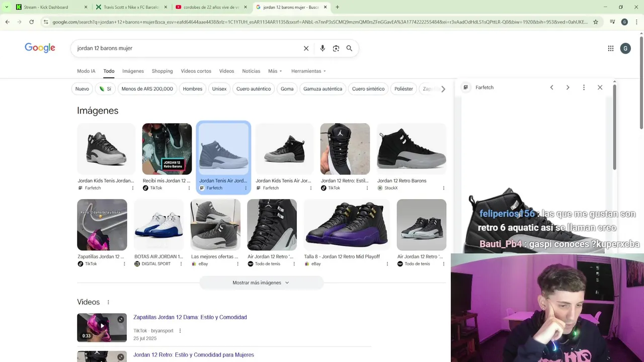Open Jordan 12 Retro: Estilo y Comodidad para Mujeres link
Viewport: 644px width, 362px height.
click(194, 355)
